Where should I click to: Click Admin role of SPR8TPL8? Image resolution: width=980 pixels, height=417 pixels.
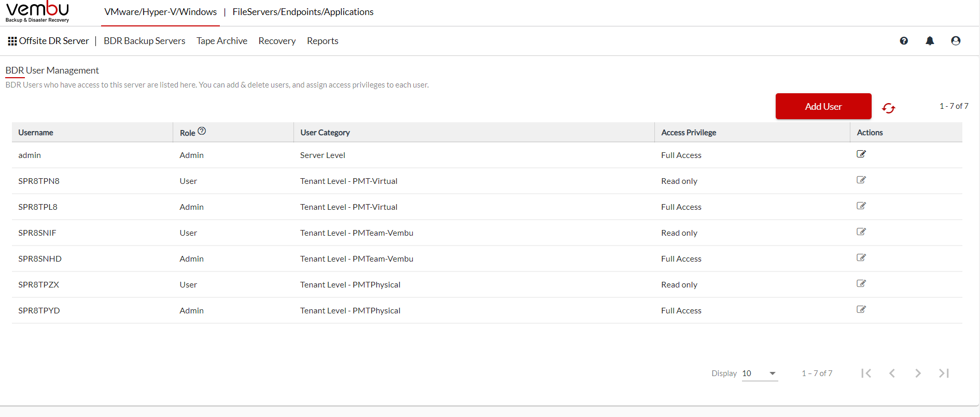click(x=192, y=207)
